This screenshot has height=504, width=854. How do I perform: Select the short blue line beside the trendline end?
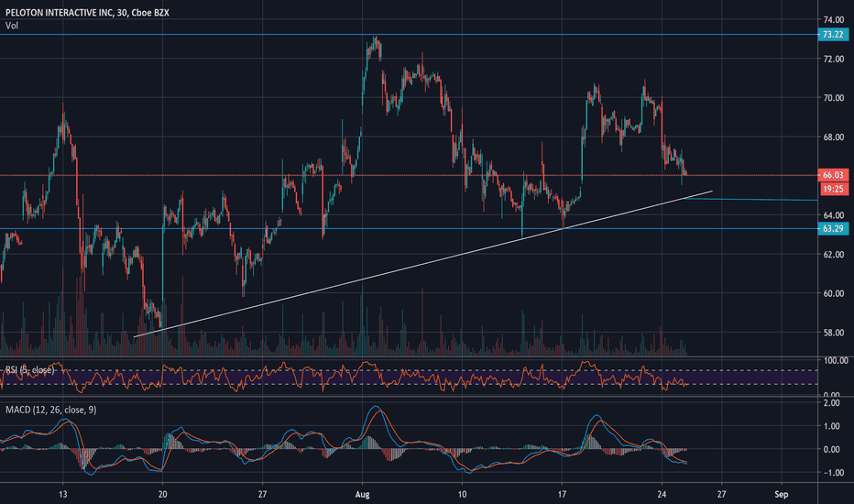[x=750, y=200]
